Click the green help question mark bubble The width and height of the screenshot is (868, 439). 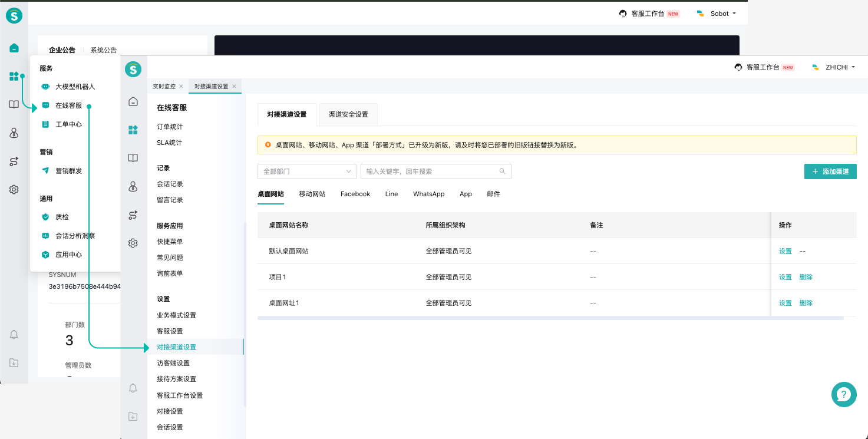pos(844,394)
